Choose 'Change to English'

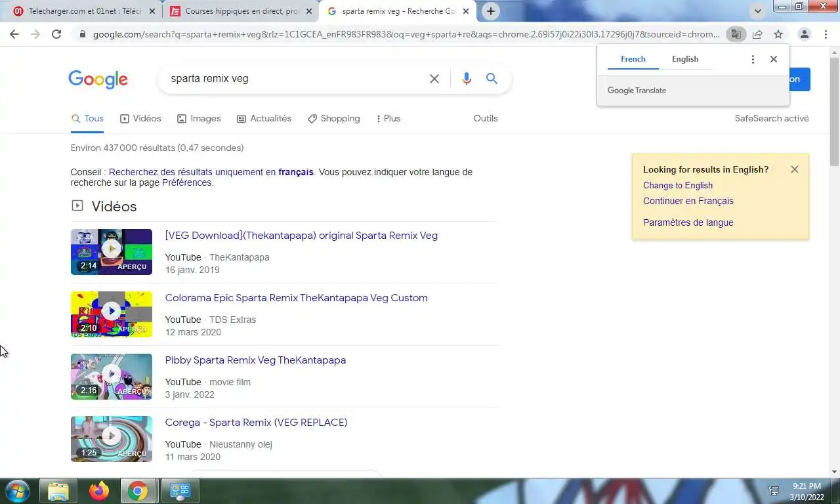coord(678,185)
